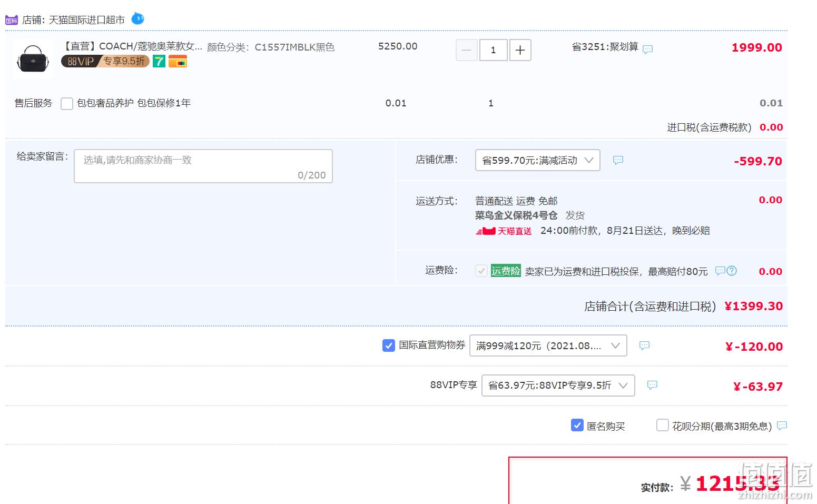
Task: Decrease quantity with the minus button
Action: tap(466, 50)
